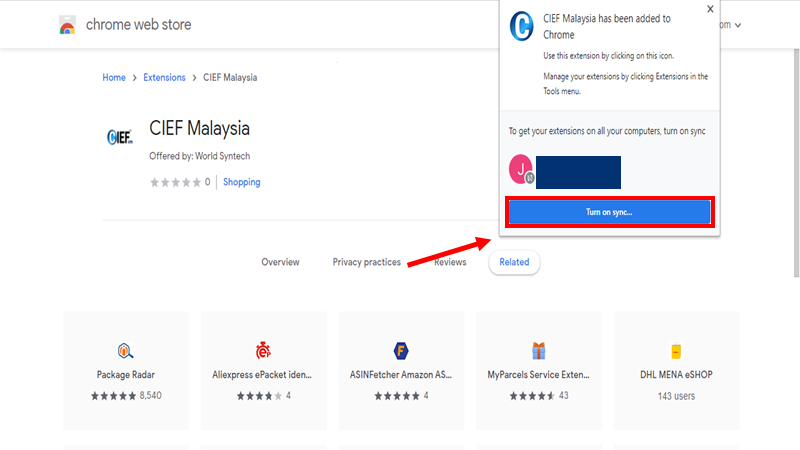Click the MyParcels rating showing 43
800x450 pixels.
(x=539, y=396)
